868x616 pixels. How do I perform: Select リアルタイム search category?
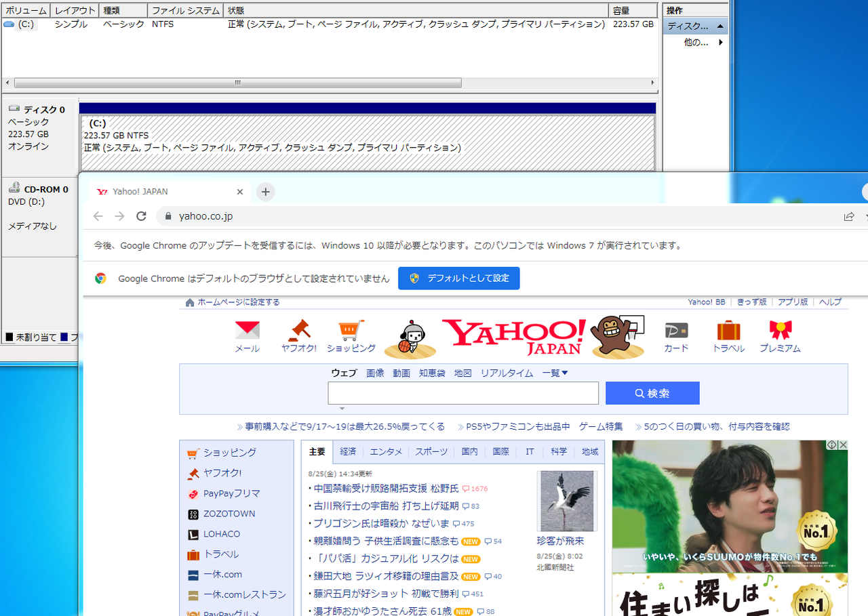(x=507, y=373)
